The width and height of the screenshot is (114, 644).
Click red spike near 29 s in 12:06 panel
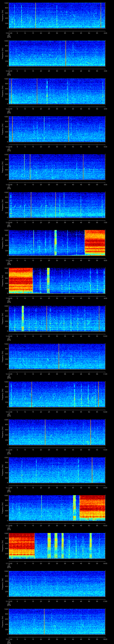point(56,205)
